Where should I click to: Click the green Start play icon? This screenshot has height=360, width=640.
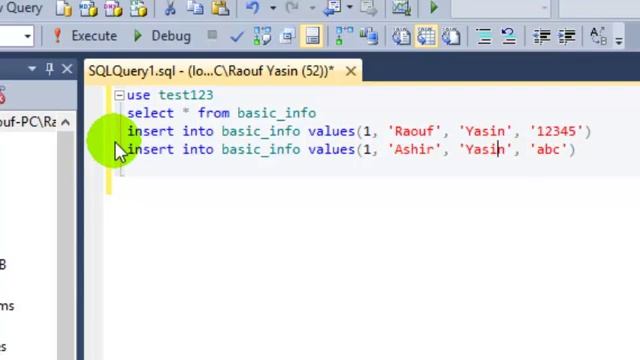(x=434, y=8)
